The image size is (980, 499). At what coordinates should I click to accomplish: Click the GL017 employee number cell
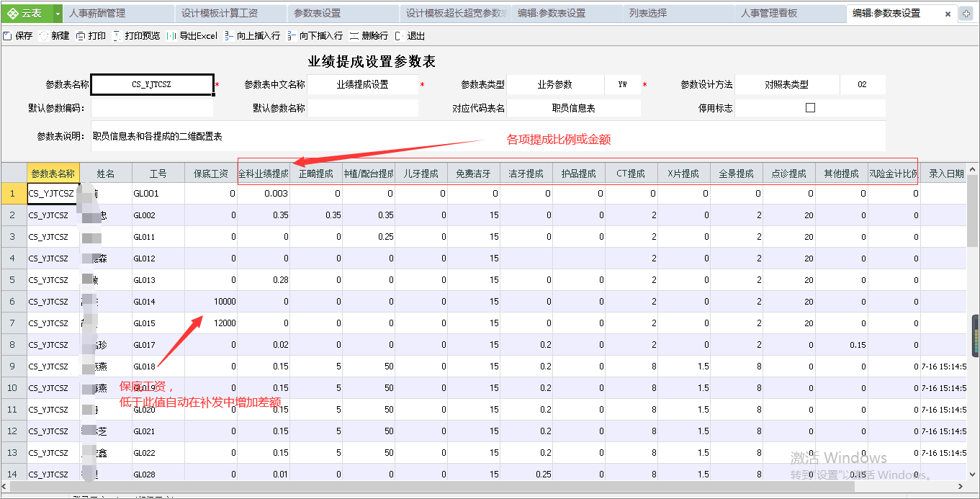158,345
